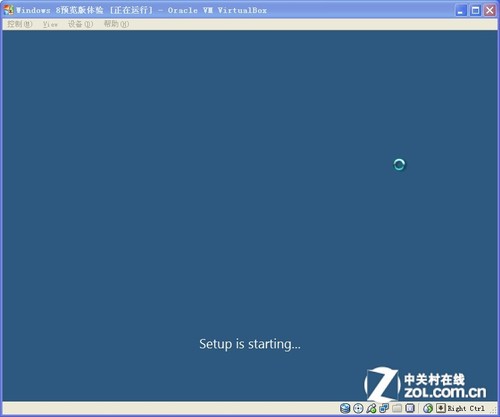The width and height of the screenshot is (500, 417).
Task: Click the window title bar text
Action: pyautogui.click(x=141, y=10)
